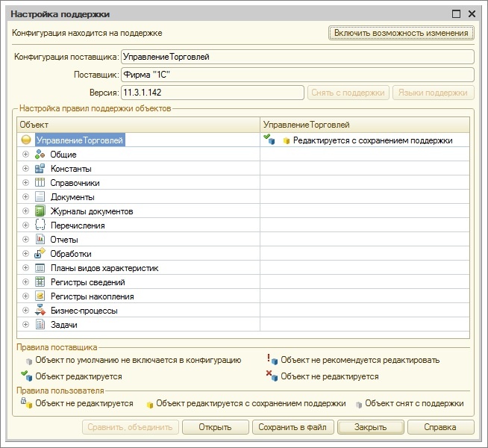
Task: Click the Документы sheet icon
Action: click(x=40, y=197)
